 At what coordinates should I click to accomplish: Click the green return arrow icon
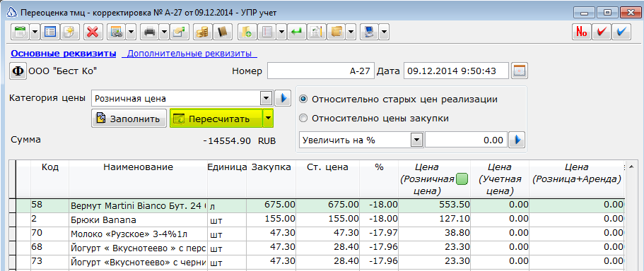click(296, 32)
